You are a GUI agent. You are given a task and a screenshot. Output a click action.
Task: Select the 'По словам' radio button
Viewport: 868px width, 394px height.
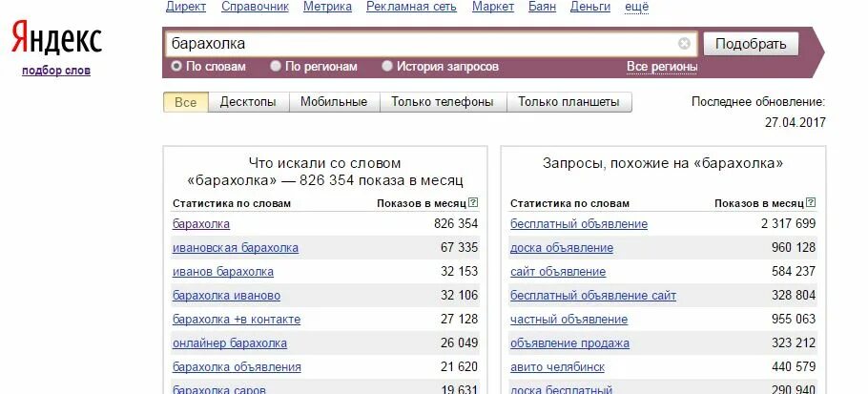[176, 67]
